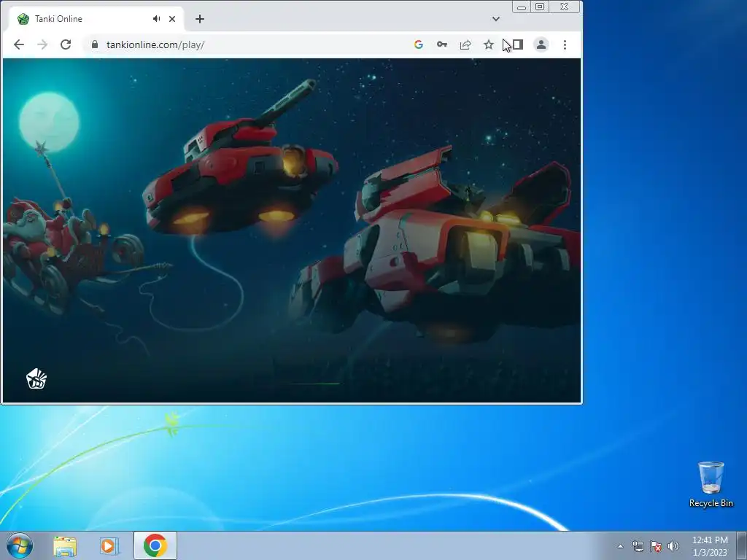Click the Chrome taskbar button
The height and width of the screenshot is (560, 747).
click(155, 545)
